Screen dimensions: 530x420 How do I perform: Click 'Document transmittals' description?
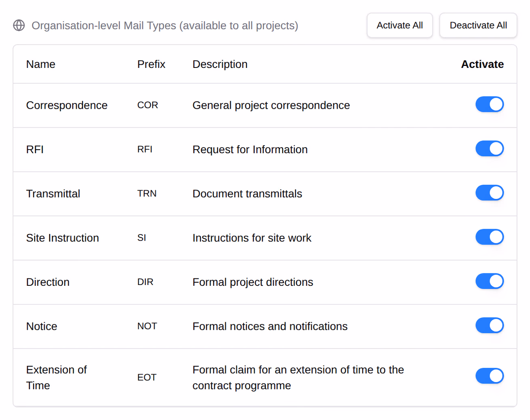coord(247,194)
